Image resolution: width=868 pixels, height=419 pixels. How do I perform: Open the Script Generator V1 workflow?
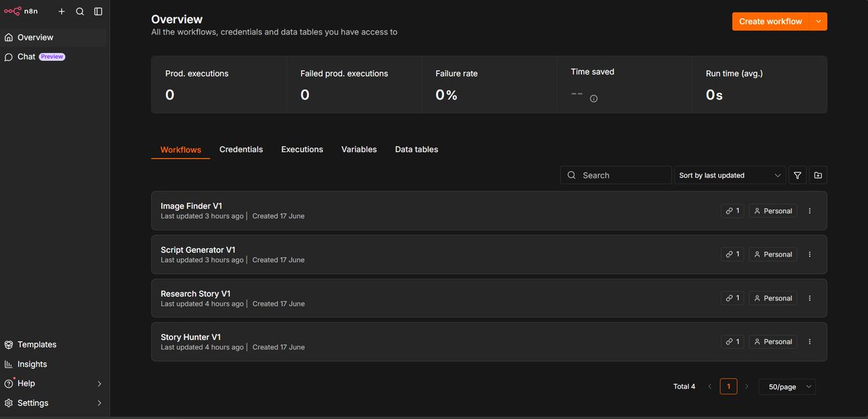(489, 254)
